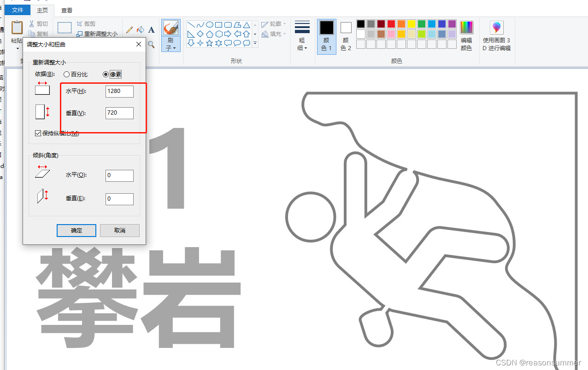The width and height of the screenshot is (588, 370).
Task: Pick the purple color swatch
Action: (x=452, y=24)
